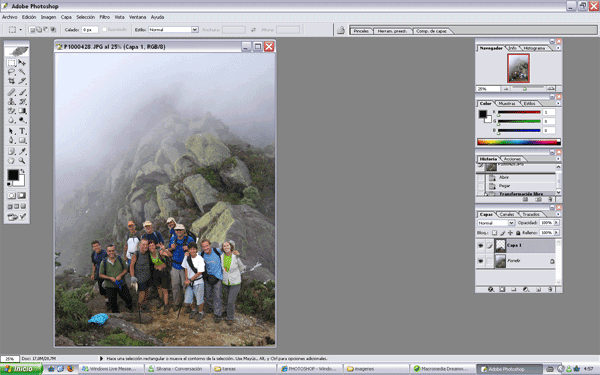Select the Eyedropper tool

pyautogui.click(x=22, y=151)
